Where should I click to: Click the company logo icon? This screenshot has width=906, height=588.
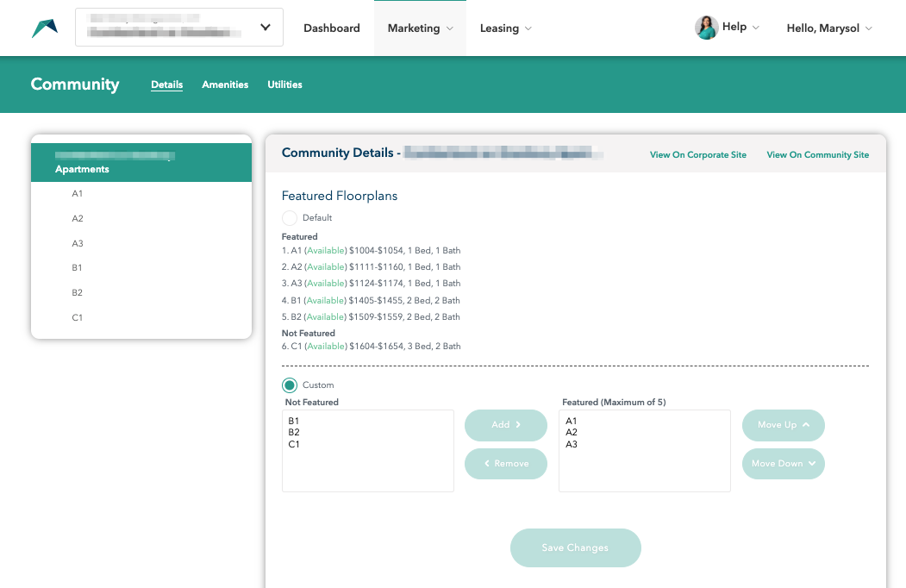tap(45, 28)
